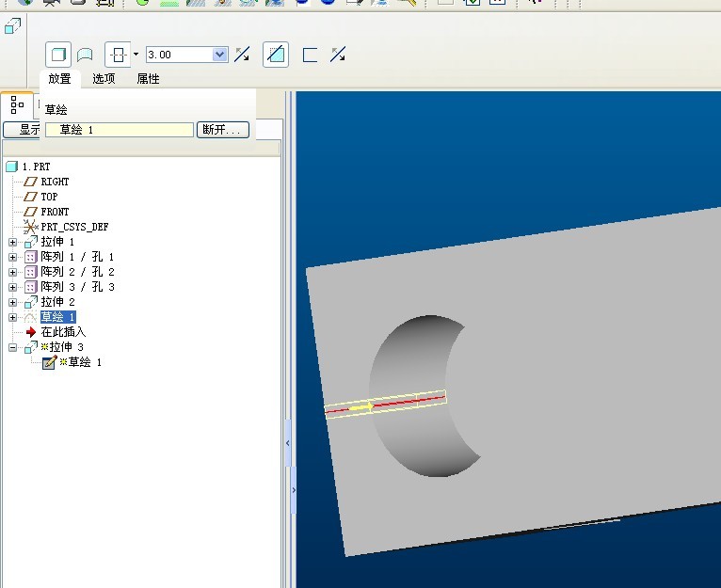Open the depth value combo list arrow
The height and width of the screenshot is (588, 721).
(220, 55)
